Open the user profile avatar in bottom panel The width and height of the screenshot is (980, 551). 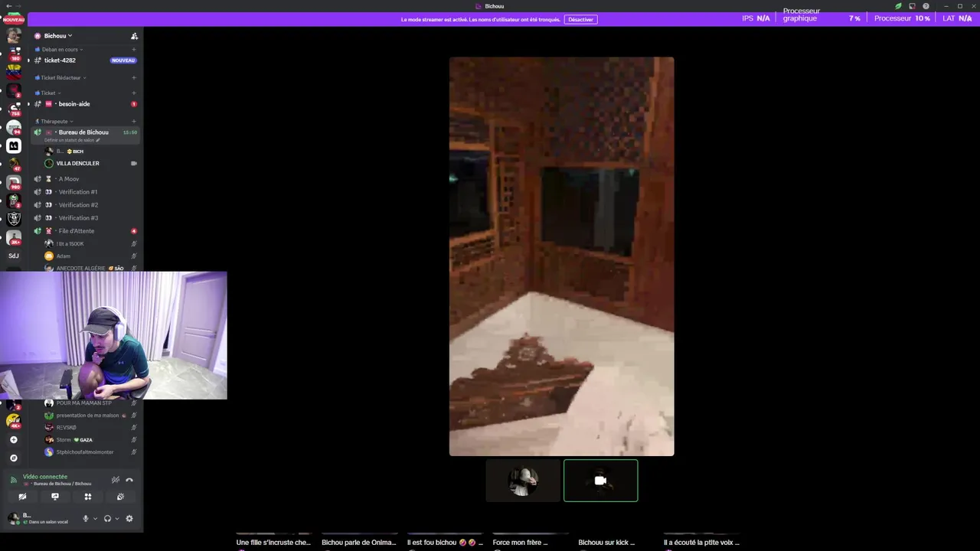click(x=13, y=518)
